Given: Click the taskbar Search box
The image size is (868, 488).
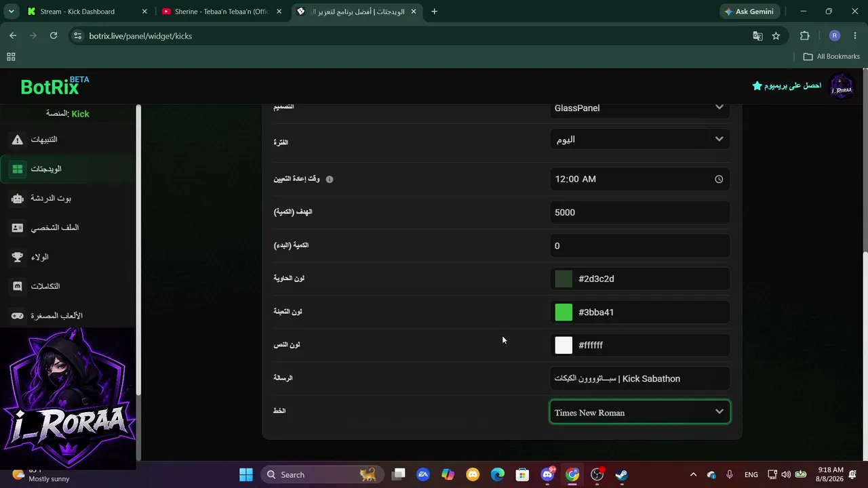Looking at the screenshot, I should pos(321,474).
